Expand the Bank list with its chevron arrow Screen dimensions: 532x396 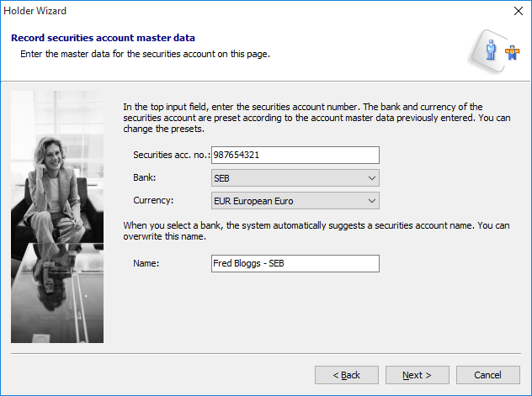[371, 178]
